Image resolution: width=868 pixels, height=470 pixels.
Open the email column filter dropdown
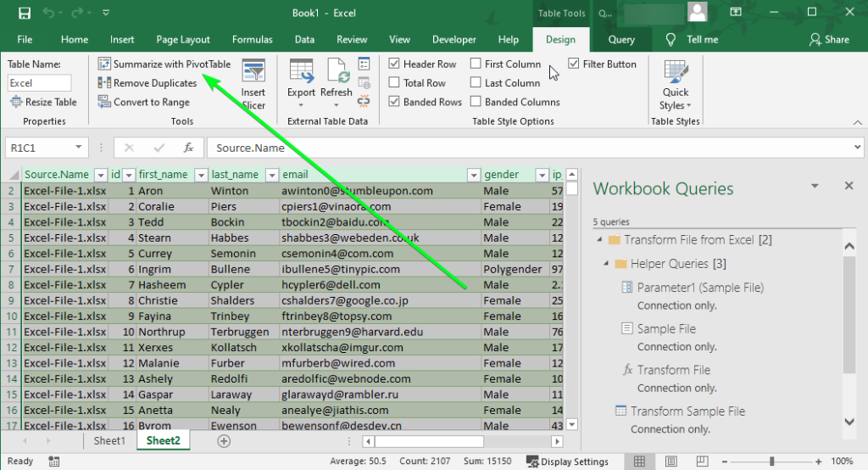(x=473, y=175)
